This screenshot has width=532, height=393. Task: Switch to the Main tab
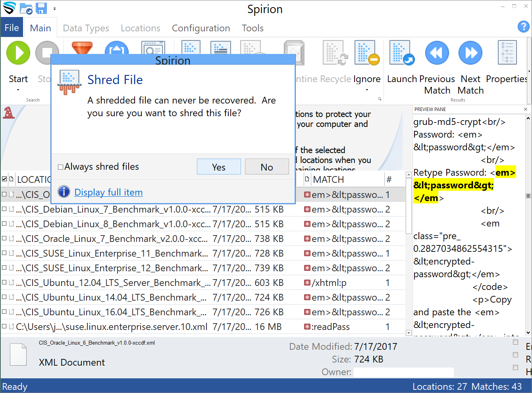tap(40, 28)
